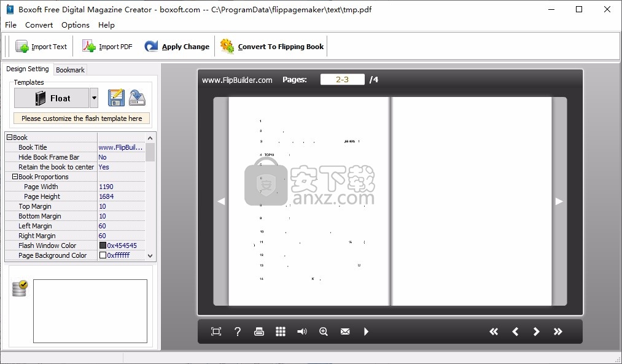This screenshot has height=364, width=622.
Task: Click the Import Text toolbar button
Action: (41, 47)
